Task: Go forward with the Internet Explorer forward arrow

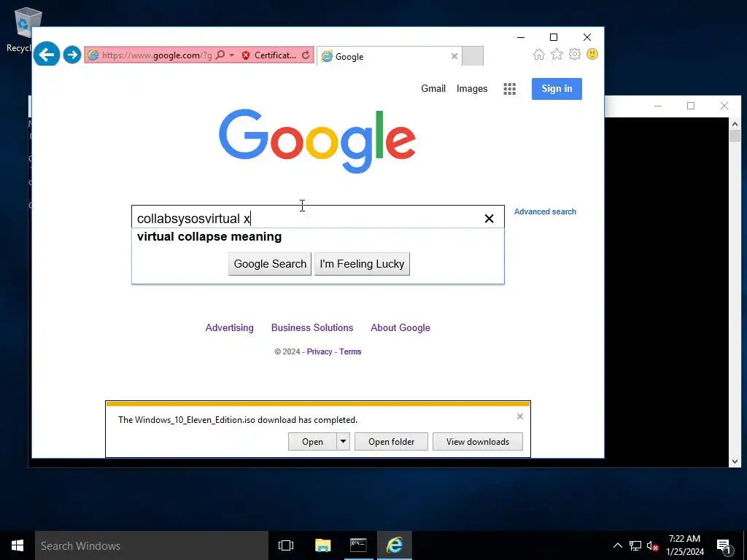Action: (x=72, y=55)
